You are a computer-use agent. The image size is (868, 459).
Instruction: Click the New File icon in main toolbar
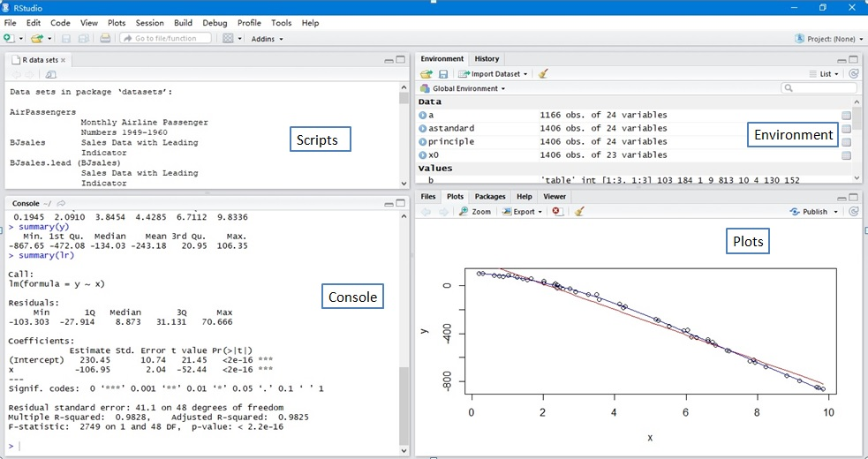tap(9, 38)
